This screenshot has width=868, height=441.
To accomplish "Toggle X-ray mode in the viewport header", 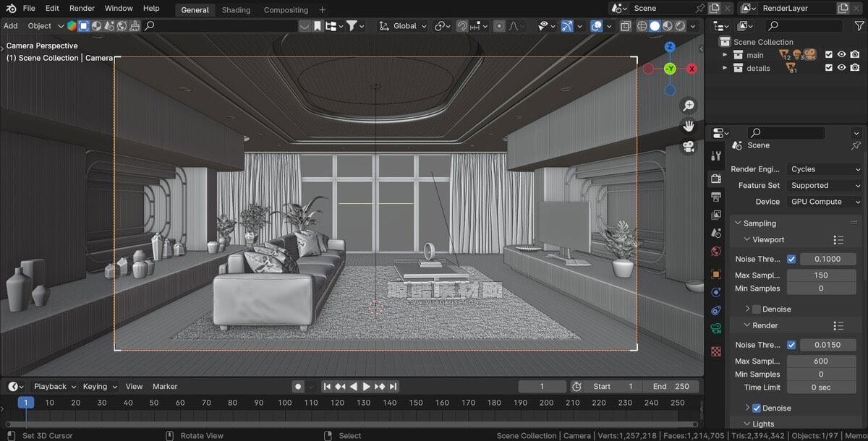I will pyautogui.click(x=625, y=26).
